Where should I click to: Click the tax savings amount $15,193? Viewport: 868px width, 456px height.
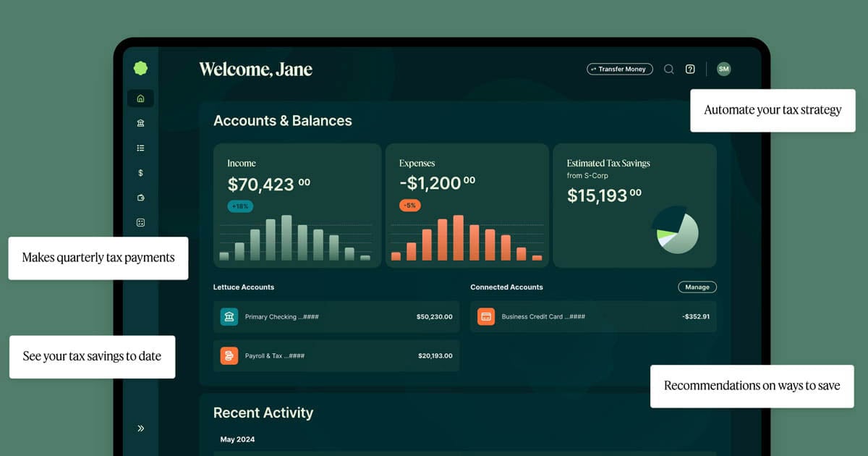[x=604, y=195]
